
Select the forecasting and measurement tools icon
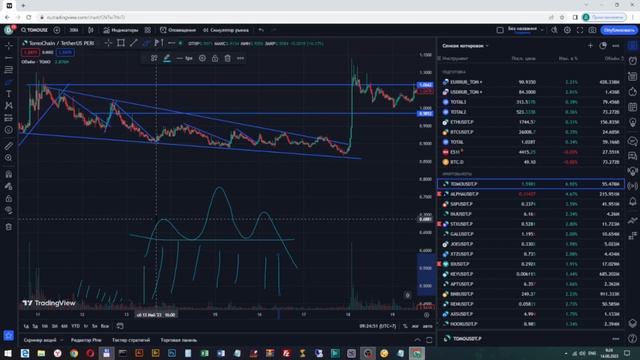pos(9,118)
